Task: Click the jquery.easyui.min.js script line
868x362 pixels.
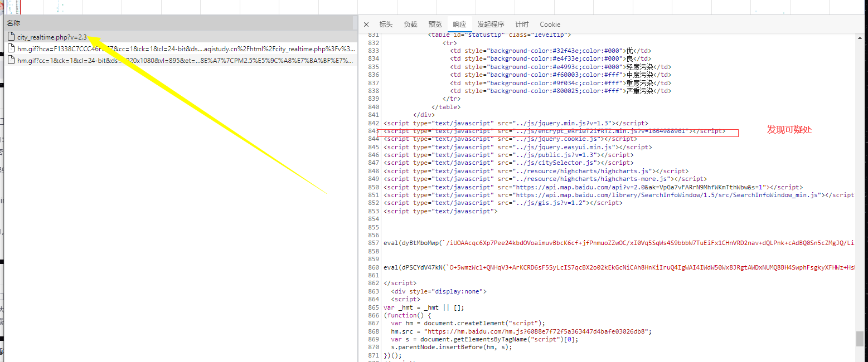Action: click(x=517, y=148)
